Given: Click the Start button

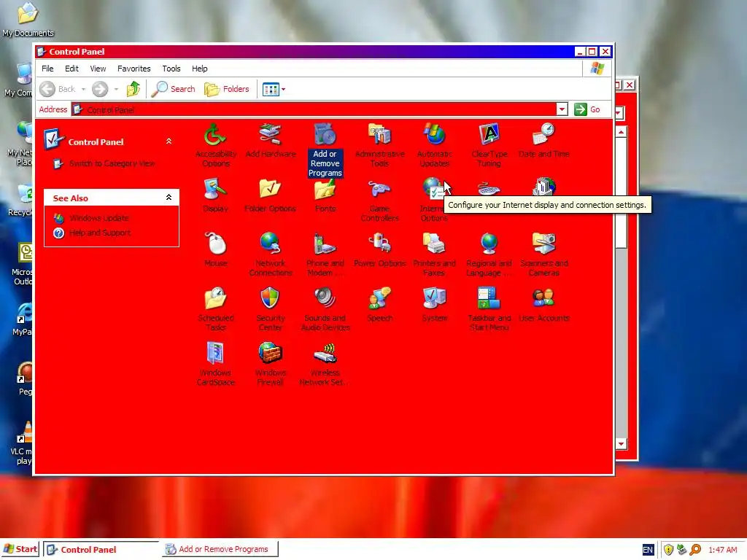Looking at the screenshot, I should pyautogui.click(x=20, y=549).
